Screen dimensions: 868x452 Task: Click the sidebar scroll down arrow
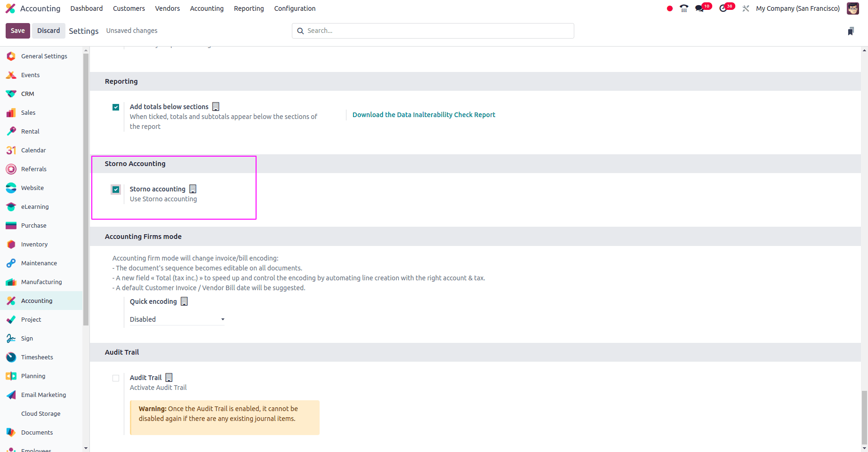tap(86, 448)
